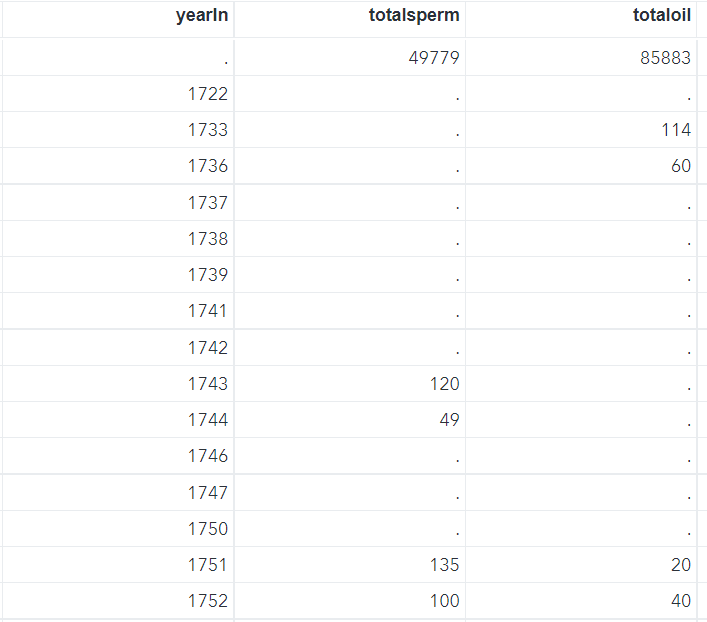The image size is (707, 622).
Task: Click the totaloil cell showing 85883
Action: (665, 58)
